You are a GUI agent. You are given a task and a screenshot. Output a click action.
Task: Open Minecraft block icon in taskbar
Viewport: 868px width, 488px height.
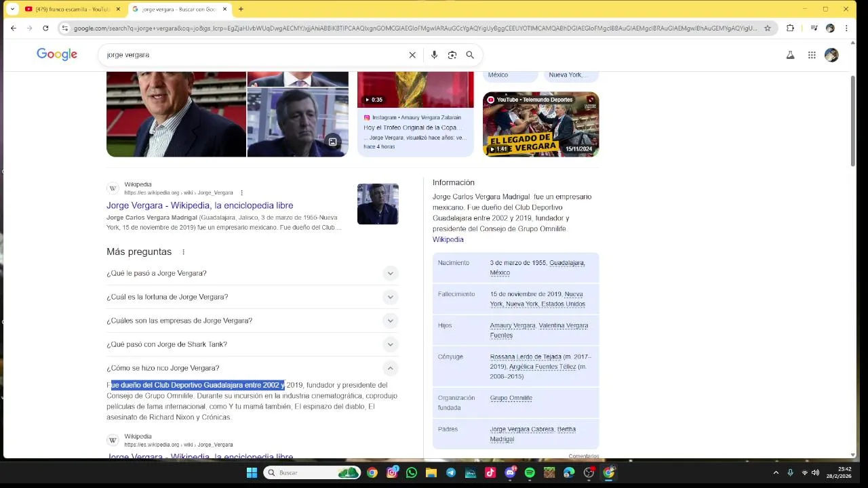coord(549,472)
